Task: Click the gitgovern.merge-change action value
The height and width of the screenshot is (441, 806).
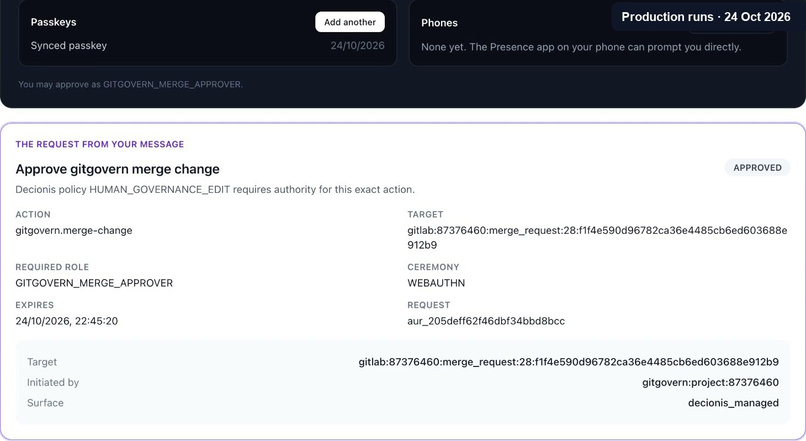Action: [74, 231]
